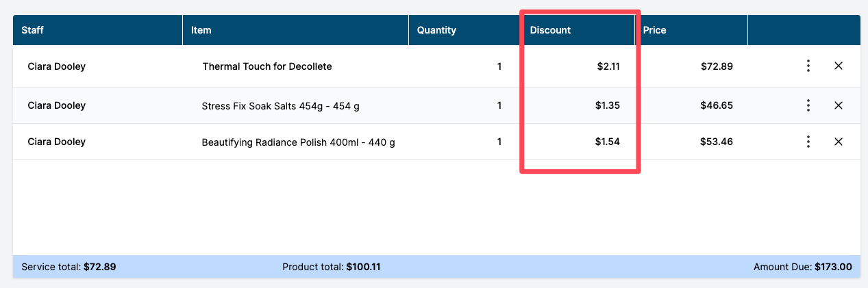Click the Product total value
The height and width of the screenshot is (288, 868).
click(x=363, y=267)
